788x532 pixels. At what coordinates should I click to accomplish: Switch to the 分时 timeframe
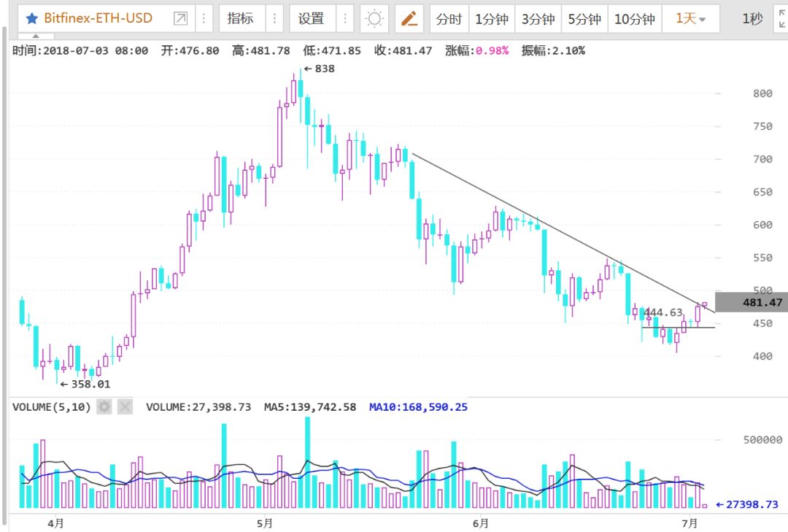pos(449,19)
